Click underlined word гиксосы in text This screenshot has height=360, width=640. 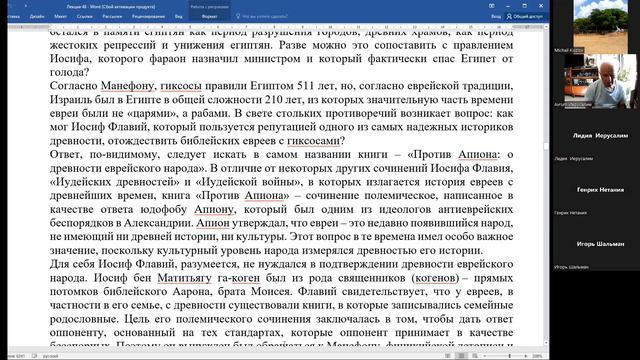tap(181, 86)
